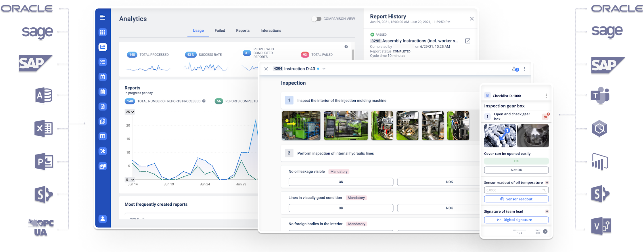The height and width of the screenshot is (252, 644).
Task: Toggle the Comparison View switch
Action: click(x=317, y=19)
